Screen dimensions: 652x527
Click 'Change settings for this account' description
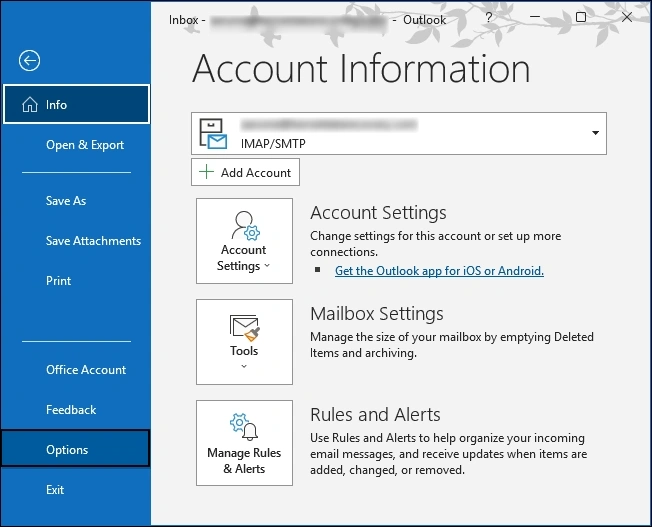click(x=435, y=244)
